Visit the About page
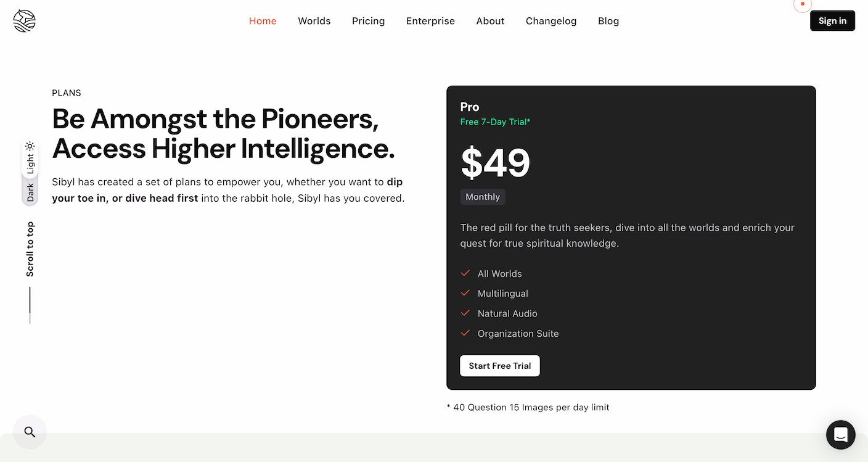 point(490,21)
